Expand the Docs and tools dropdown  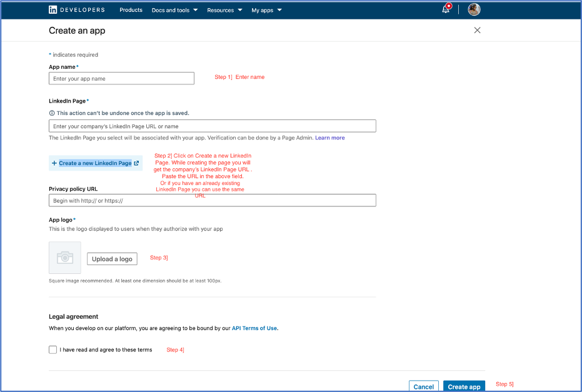pos(174,11)
